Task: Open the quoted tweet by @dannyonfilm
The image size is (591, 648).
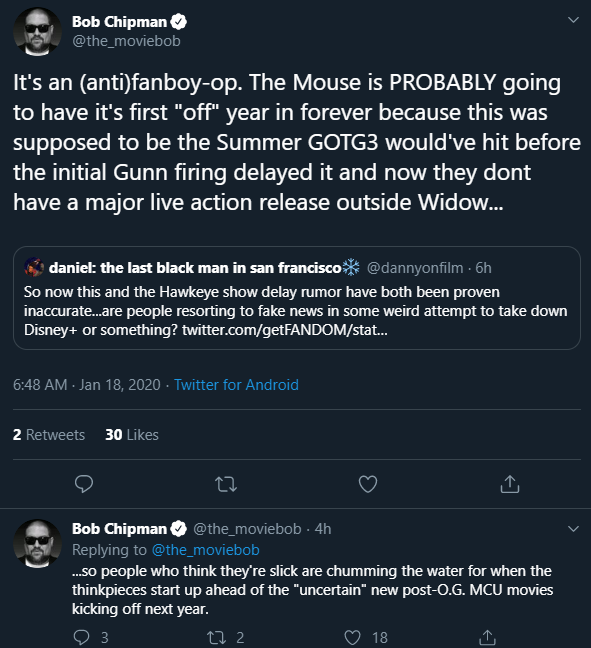Action: pos(297,298)
